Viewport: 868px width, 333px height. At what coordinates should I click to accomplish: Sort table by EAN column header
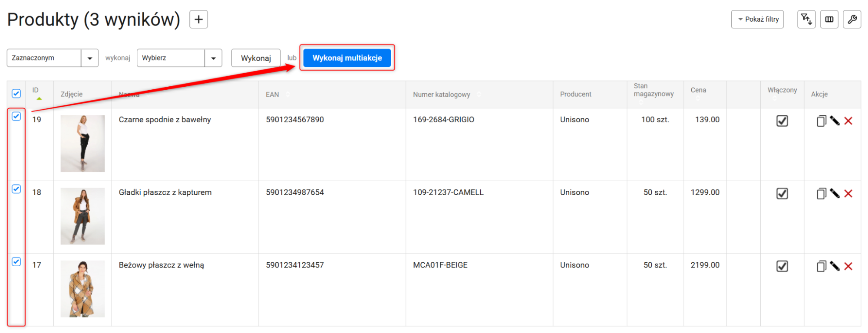pos(273,95)
